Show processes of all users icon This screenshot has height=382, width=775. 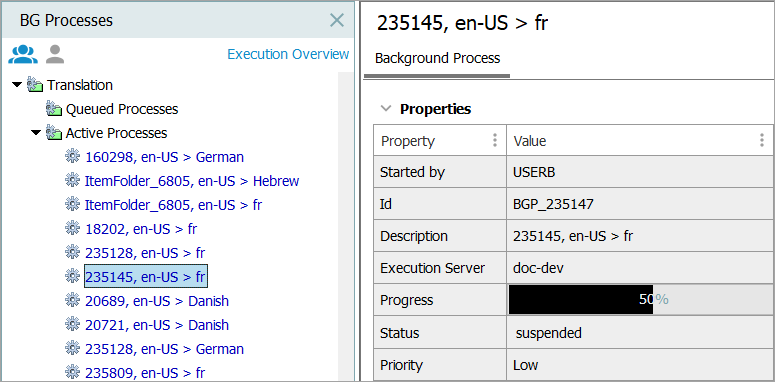click(23, 54)
